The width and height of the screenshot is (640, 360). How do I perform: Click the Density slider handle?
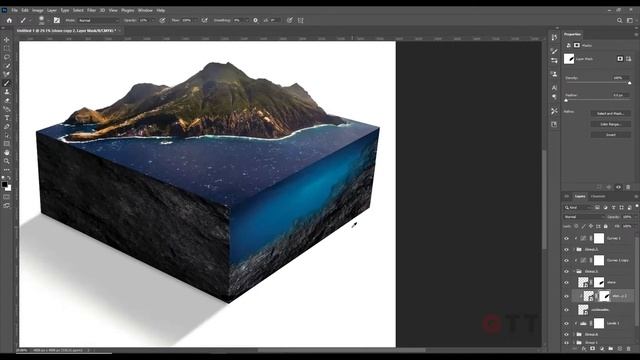point(629,83)
